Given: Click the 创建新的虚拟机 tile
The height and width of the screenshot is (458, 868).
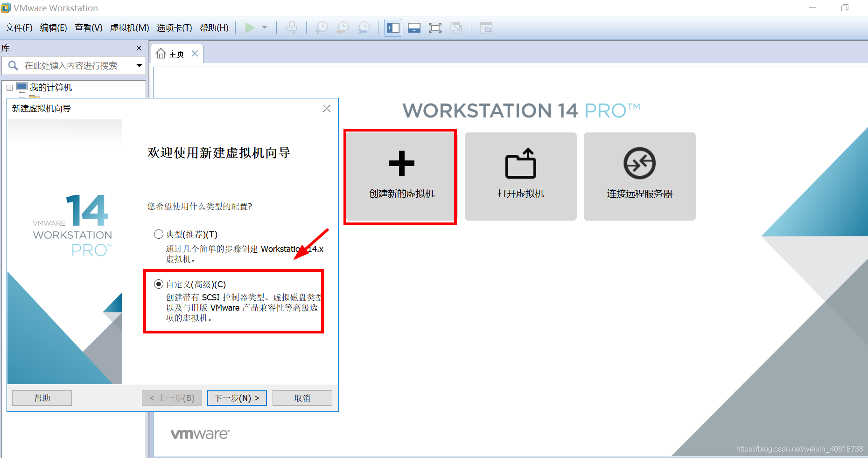Looking at the screenshot, I should pos(401,176).
